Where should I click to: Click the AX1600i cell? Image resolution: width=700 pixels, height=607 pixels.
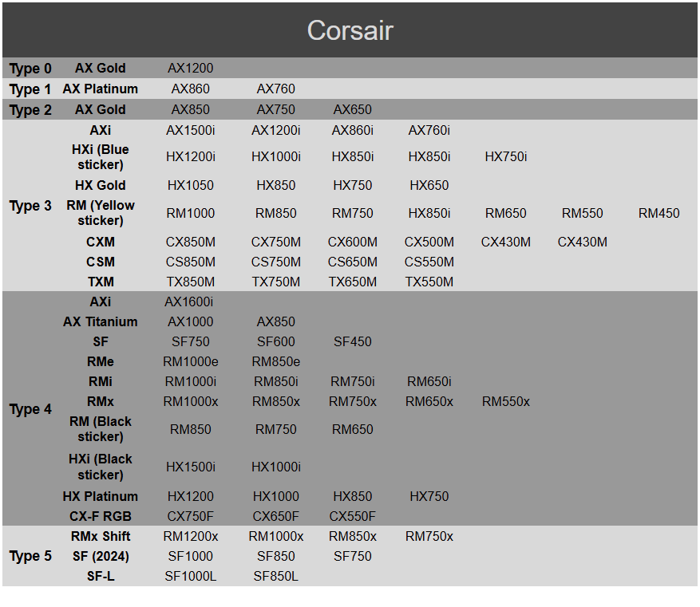point(189,302)
